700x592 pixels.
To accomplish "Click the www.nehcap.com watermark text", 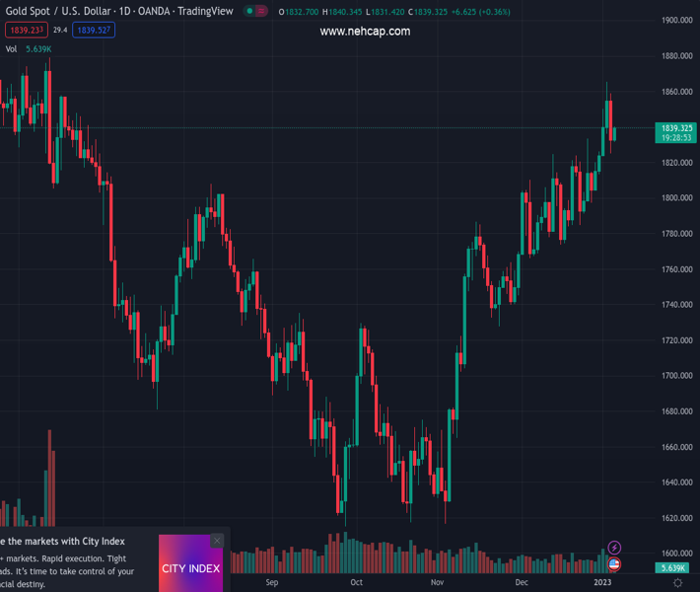I will 365,32.
